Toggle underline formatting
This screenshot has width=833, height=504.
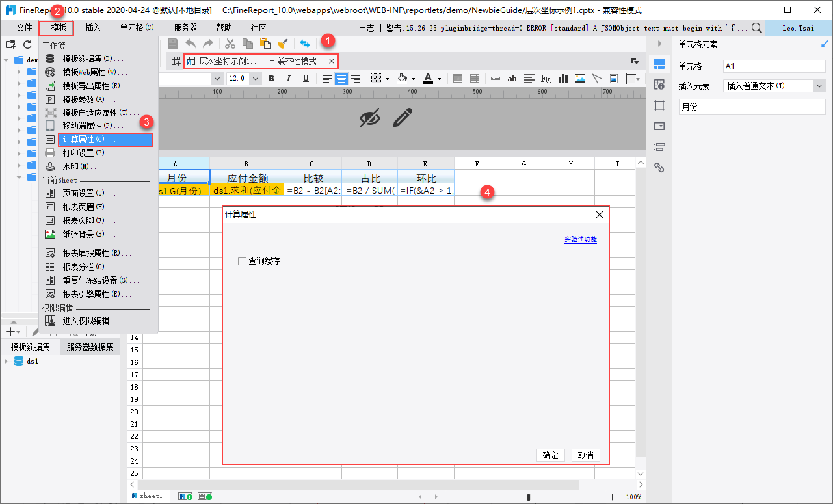click(x=306, y=79)
